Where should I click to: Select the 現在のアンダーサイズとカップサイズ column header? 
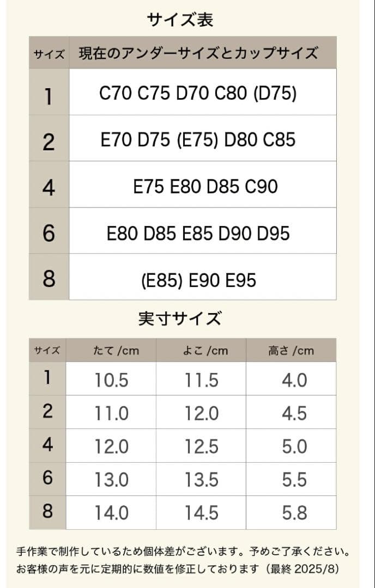click(x=198, y=53)
